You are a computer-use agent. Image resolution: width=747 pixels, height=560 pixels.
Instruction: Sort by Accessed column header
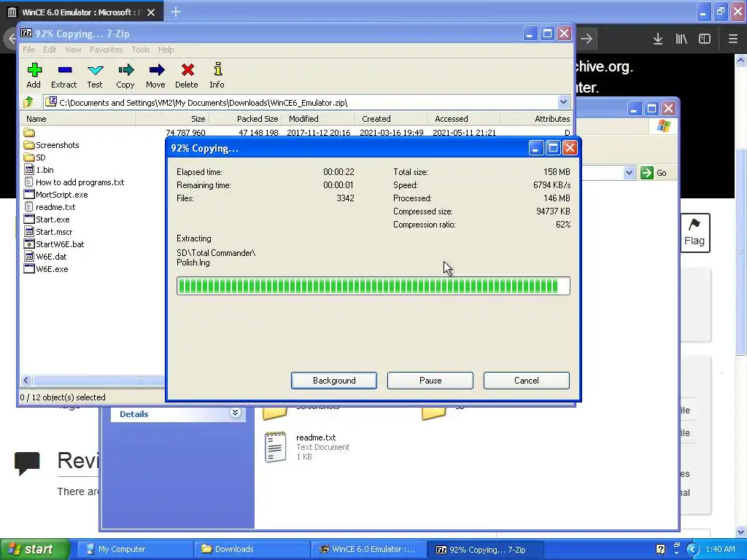click(465, 119)
